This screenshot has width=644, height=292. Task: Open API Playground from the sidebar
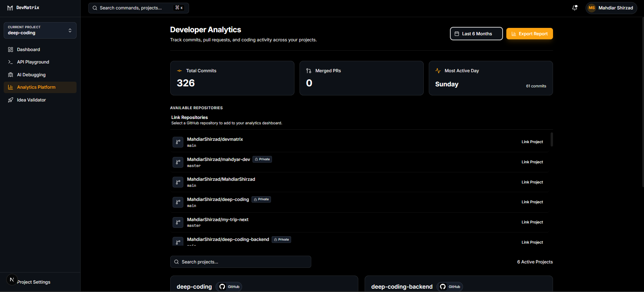[40, 62]
